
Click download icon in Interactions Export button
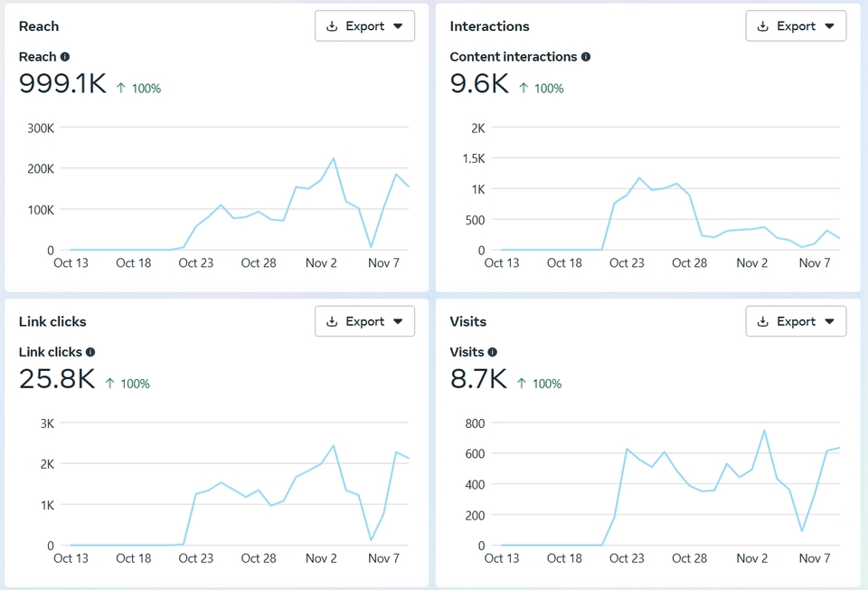[763, 26]
